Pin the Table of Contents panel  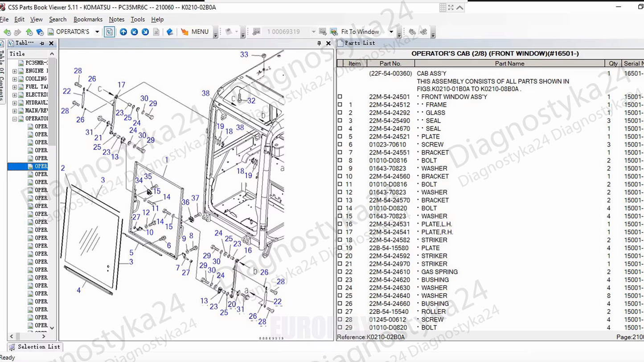pyautogui.click(x=42, y=43)
